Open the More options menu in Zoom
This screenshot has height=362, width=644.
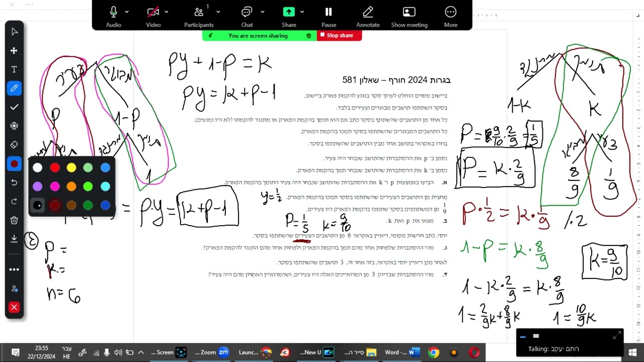point(451,16)
